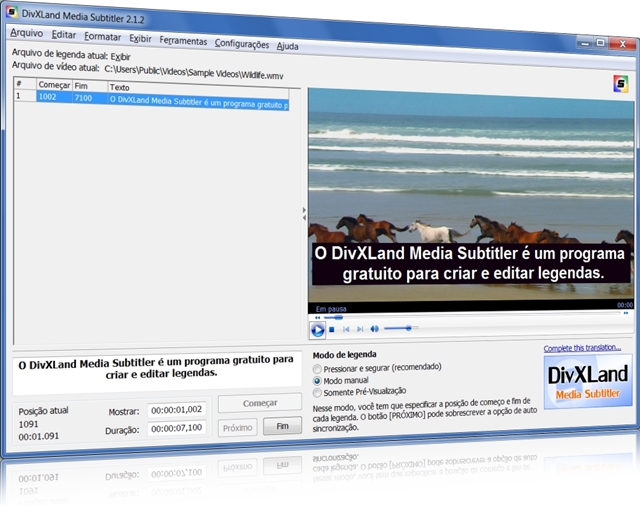640x506 pixels.
Task: Click the Texto column header
Action: click(198, 89)
